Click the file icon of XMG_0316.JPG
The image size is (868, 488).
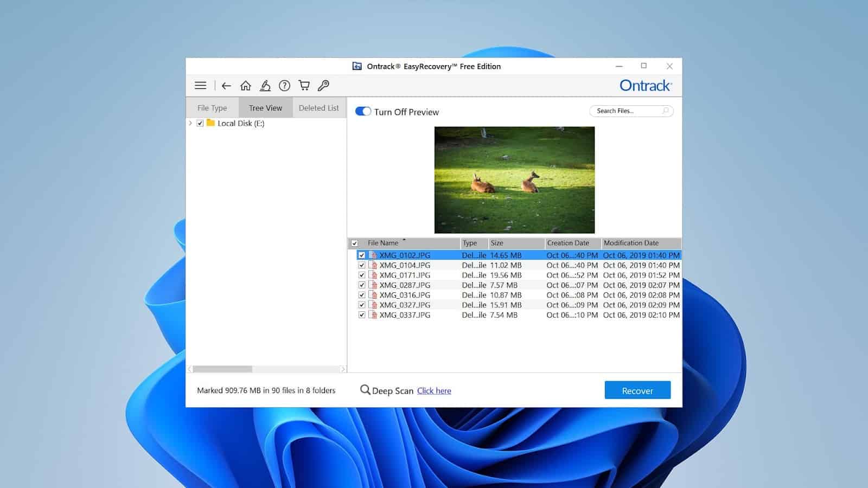pyautogui.click(x=373, y=295)
